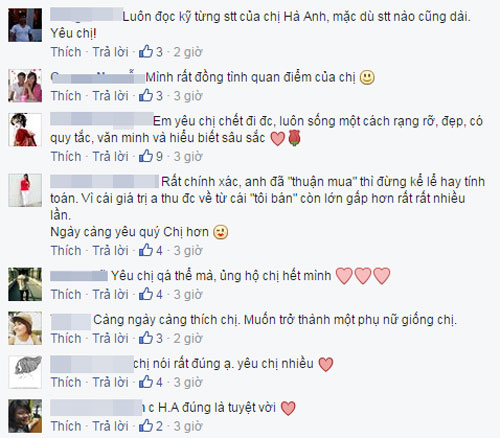Click thumbs-up icon on 'Rất chính xác' comment
Screen dimensions: 500x438
[146, 250]
